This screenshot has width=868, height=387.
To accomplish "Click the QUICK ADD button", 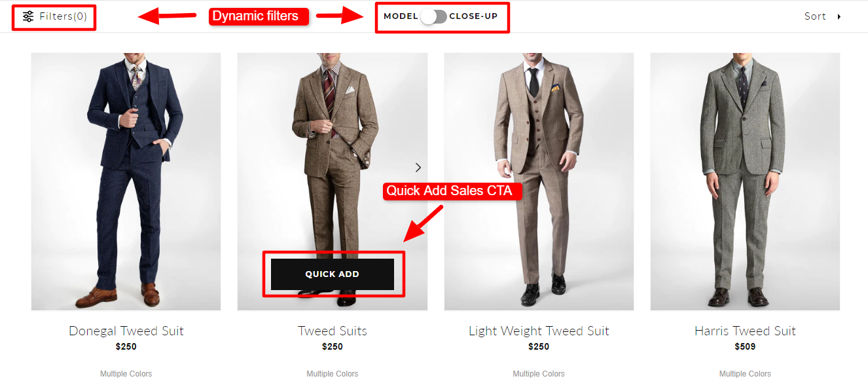I will pos(333,274).
